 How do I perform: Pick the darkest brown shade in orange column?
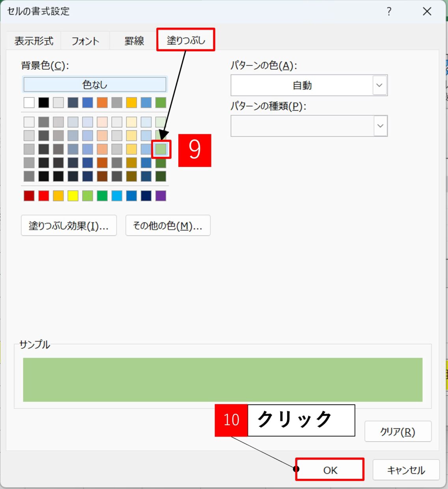click(x=102, y=176)
